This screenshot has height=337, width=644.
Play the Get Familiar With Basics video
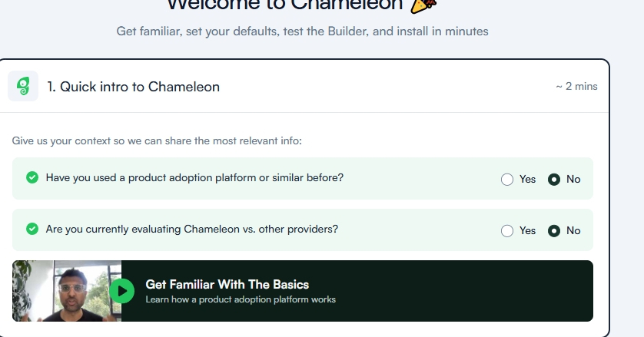click(122, 291)
